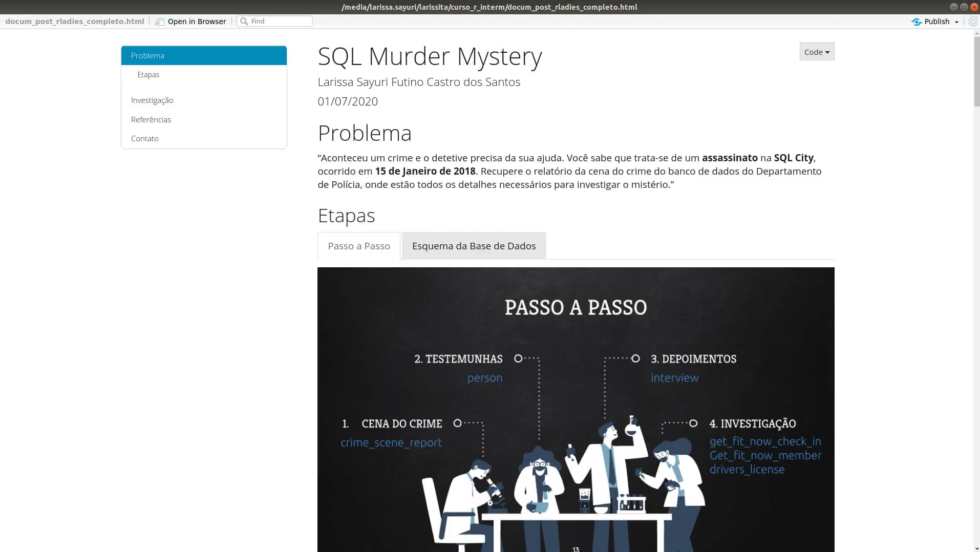The width and height of the screenshot is (980, 552).
Task: Select the Passo a Passo tab
Action: pos(358,246)
